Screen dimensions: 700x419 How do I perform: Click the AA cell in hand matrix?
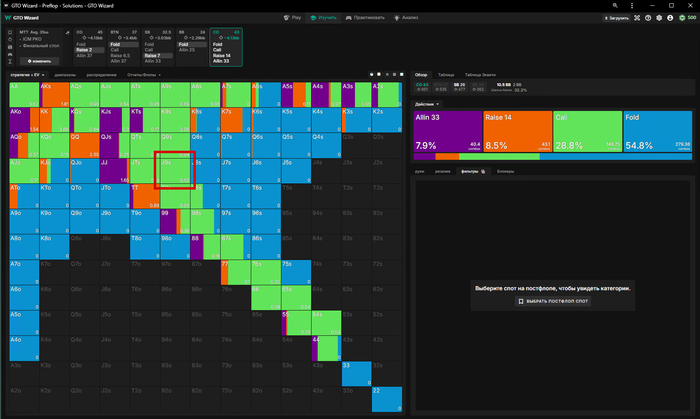[x=24, y=95]
